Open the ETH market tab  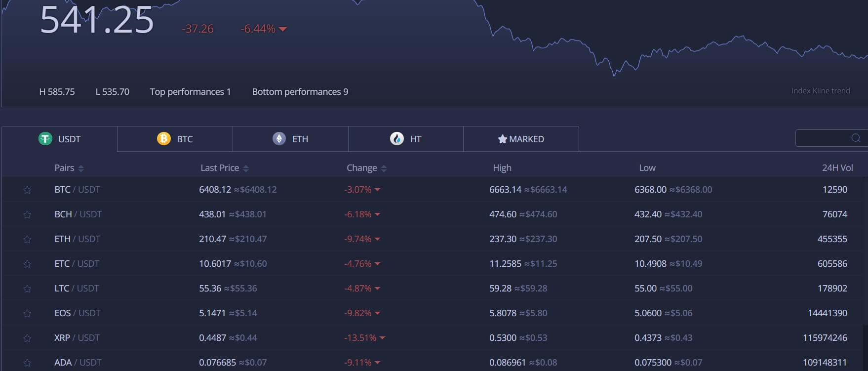point(290,139)
